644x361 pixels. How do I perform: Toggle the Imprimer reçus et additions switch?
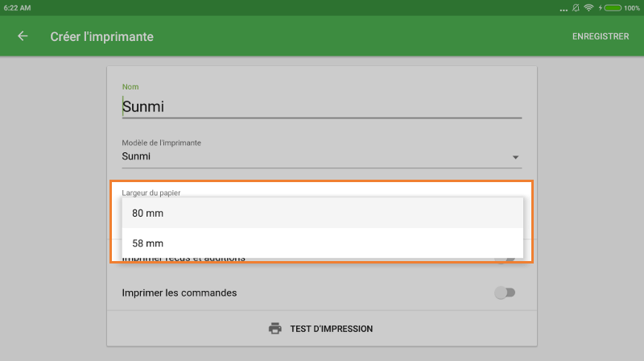coord(505,260)
